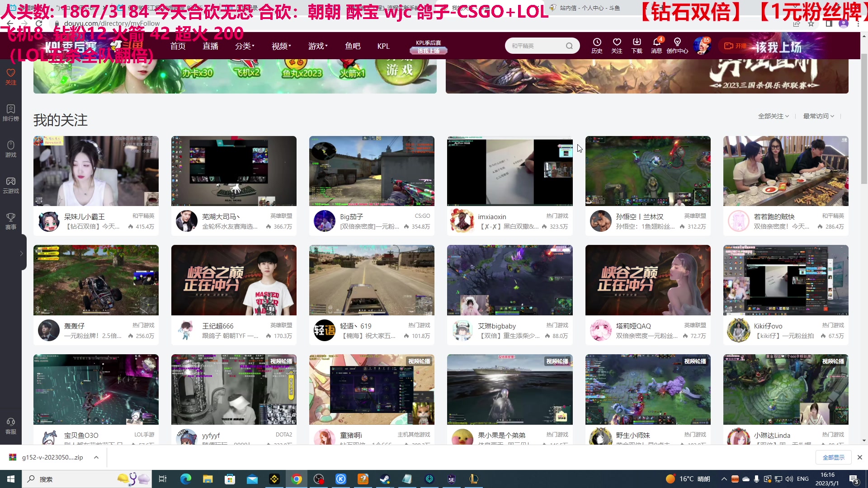The image size is (868, 488).
Task: Click 轰轰仔 streamer avatar
Action: 49,330
